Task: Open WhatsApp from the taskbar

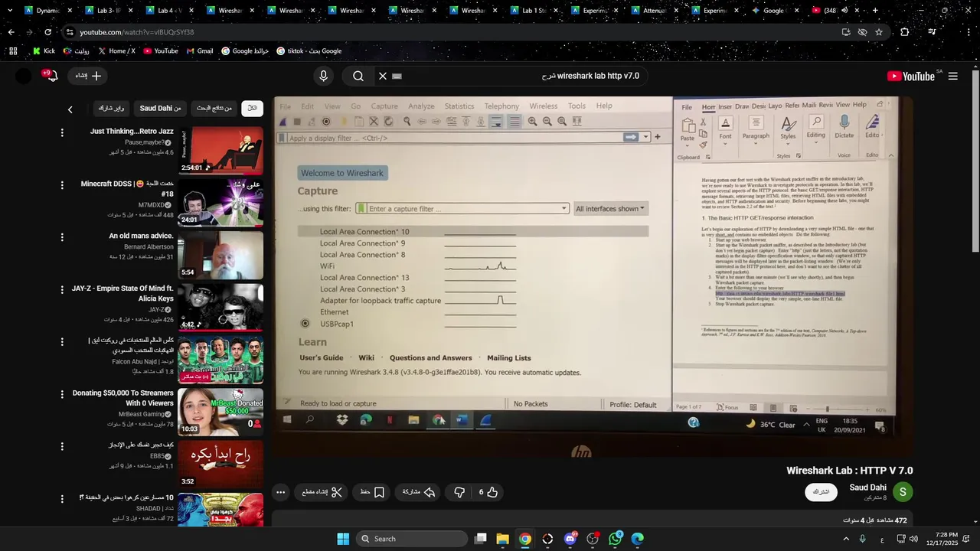Action: pyautogui.click(x=616, y=539)
